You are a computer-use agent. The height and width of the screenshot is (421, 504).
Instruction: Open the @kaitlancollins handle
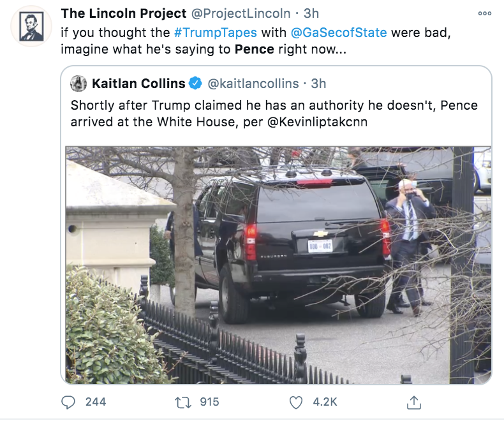point(253,84)
